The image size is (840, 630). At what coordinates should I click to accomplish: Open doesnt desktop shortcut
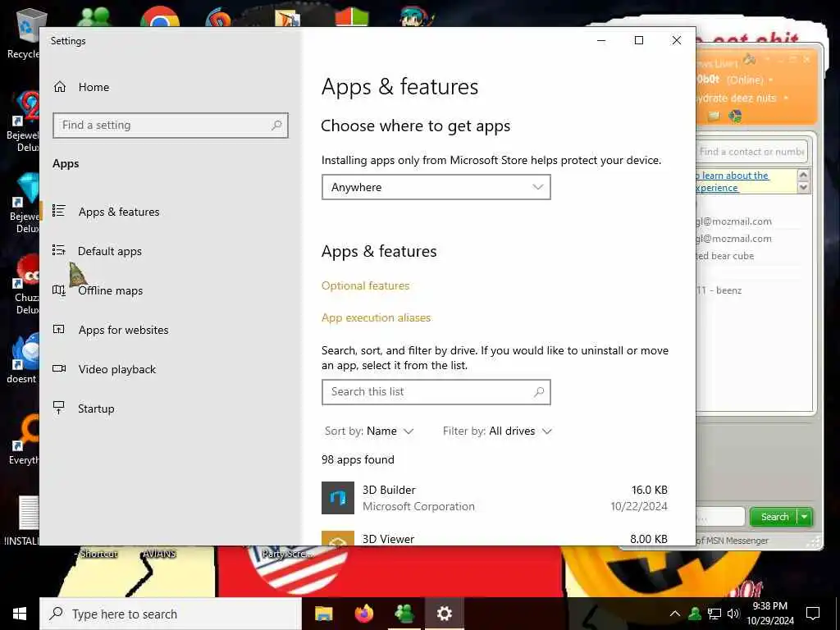click(22, 358)
